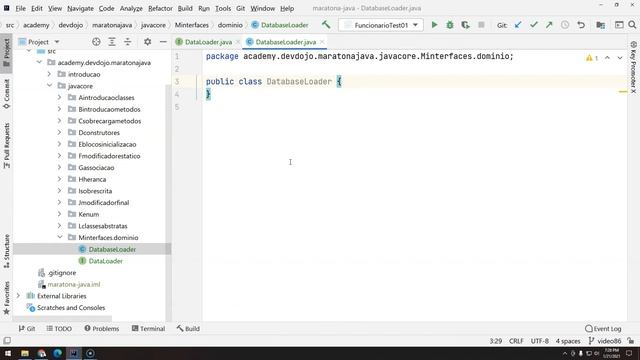The height and width of the screenshot is (360, 640).
Task: Click dominio breadcrumb in navigation bar
Action: coord(230,25)
